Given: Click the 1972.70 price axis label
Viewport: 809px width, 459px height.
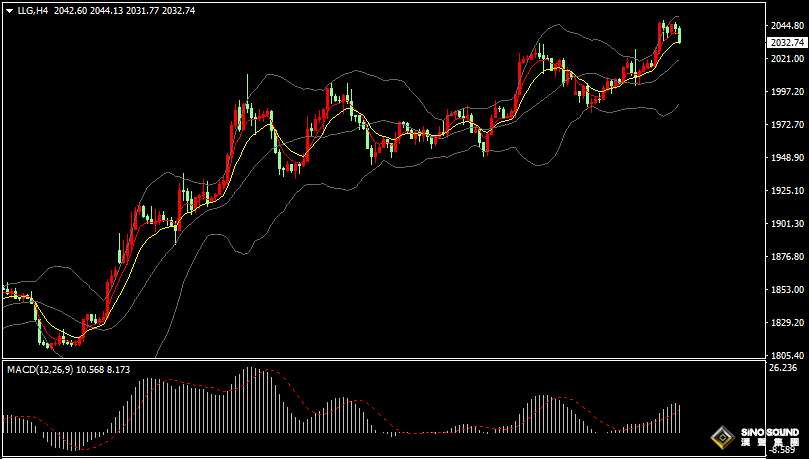Looking at the screenshot, I should coord(787,125).
